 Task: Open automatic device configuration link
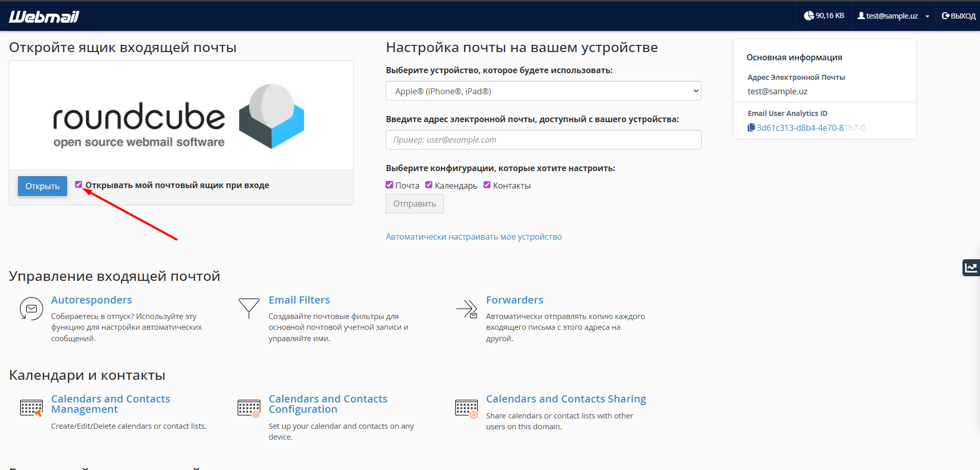[x=474, y=237]
